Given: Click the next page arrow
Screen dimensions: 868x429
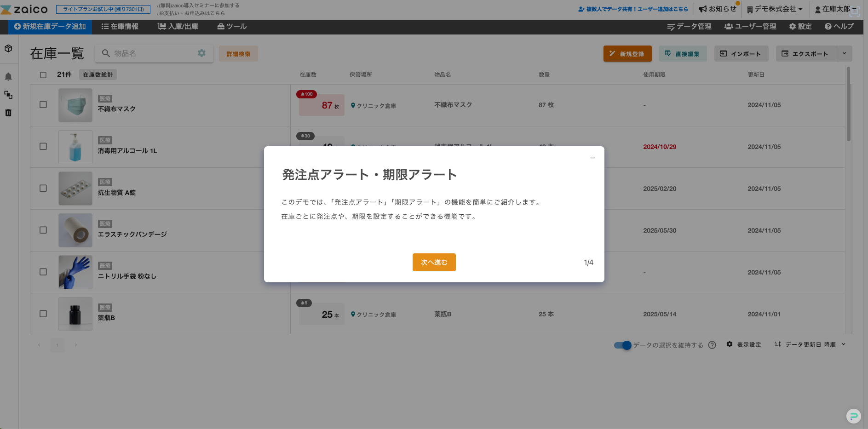Looking at the screenshot, I should pos(76,345).
